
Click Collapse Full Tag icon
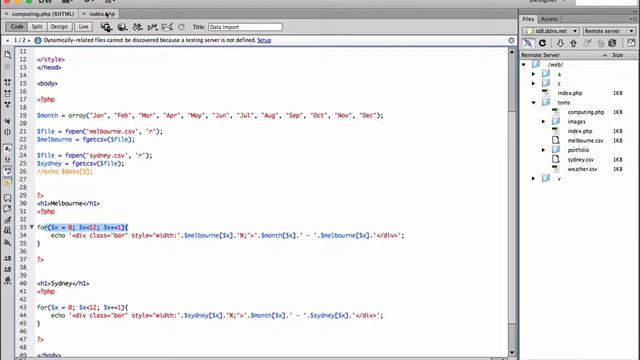click(x=7, y=83)
